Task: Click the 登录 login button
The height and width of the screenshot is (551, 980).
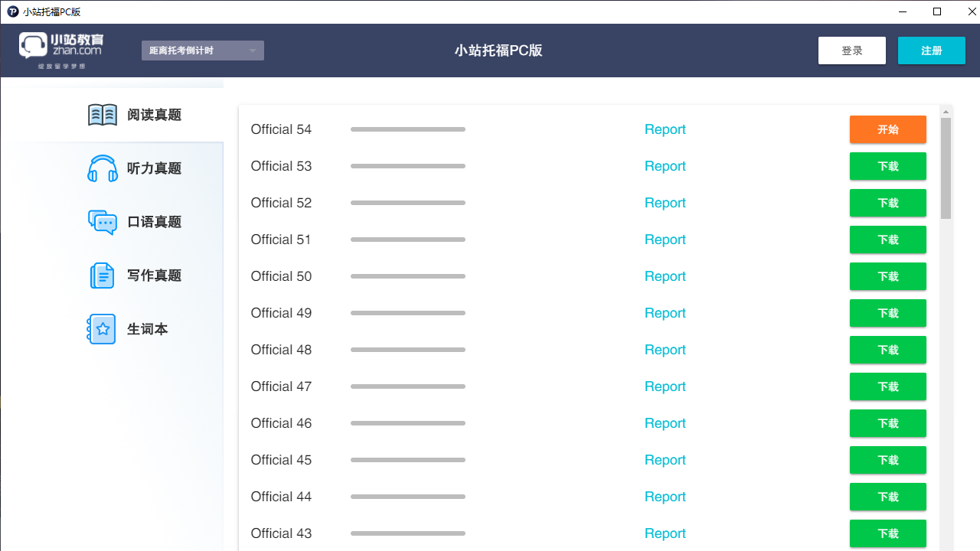Action: (x=851, y=50)
